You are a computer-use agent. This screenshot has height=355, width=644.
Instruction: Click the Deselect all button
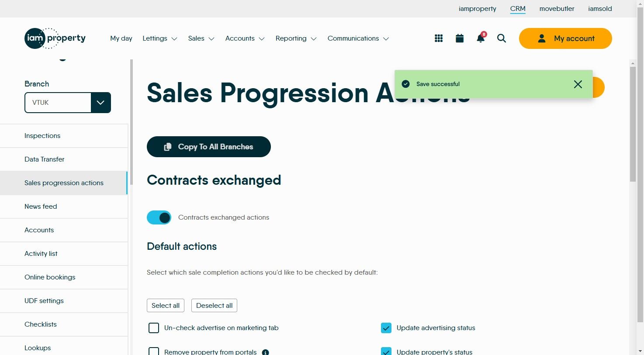click(x=214, y=306)
